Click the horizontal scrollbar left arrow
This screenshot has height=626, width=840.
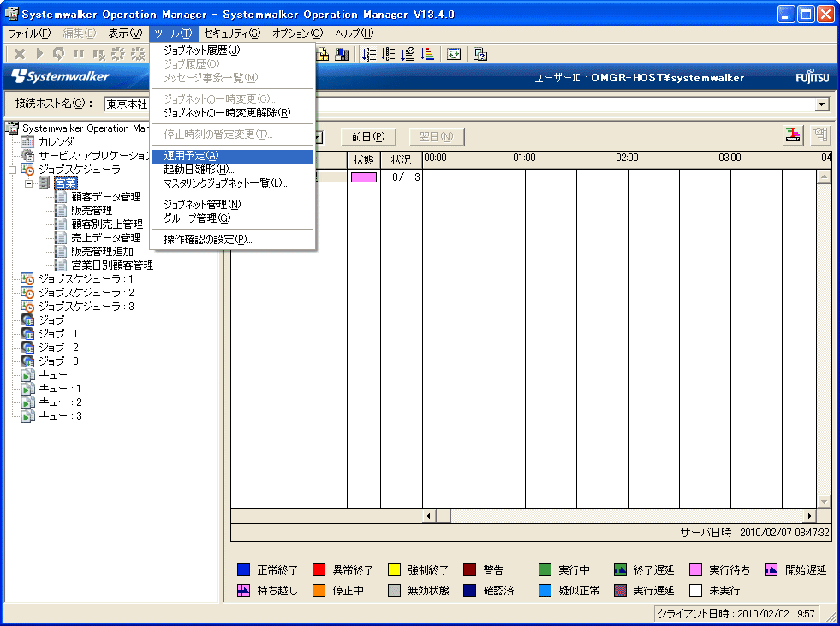coord(429,516)
